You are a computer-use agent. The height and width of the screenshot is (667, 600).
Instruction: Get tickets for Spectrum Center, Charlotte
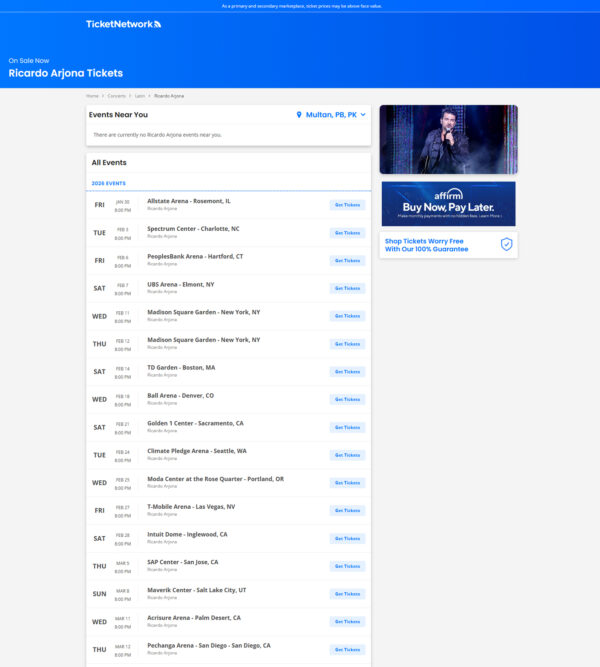[347, 233]
